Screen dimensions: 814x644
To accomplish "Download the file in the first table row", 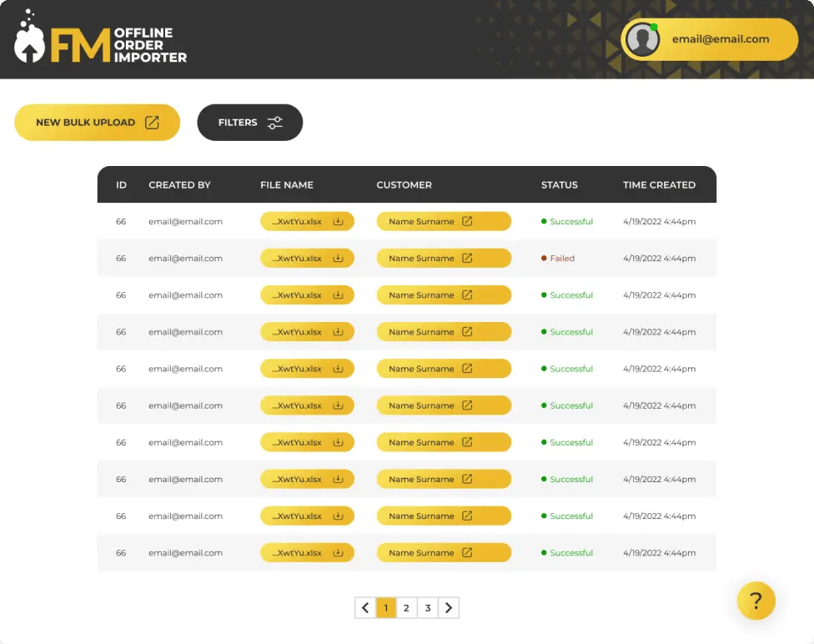I will pos(338,222).
